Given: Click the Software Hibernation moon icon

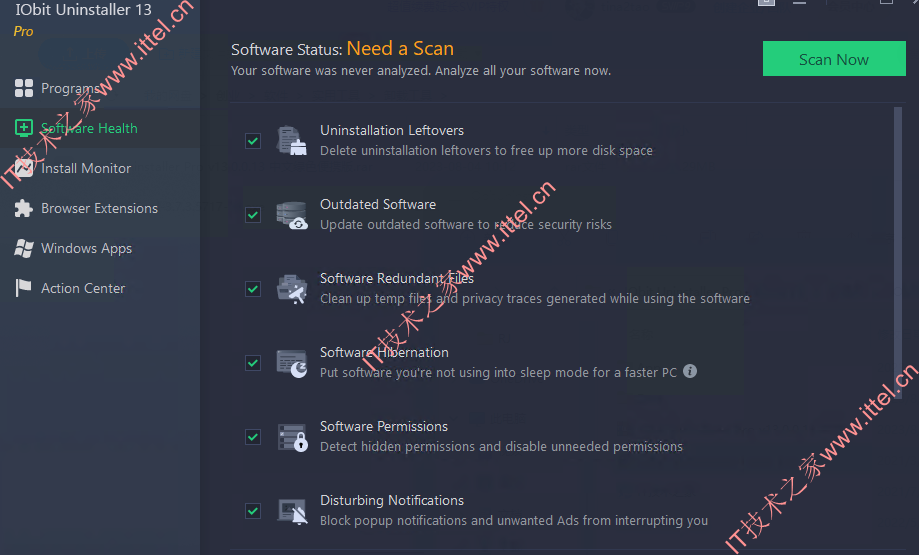Looking at the screenshot, I should coord(292,363).
